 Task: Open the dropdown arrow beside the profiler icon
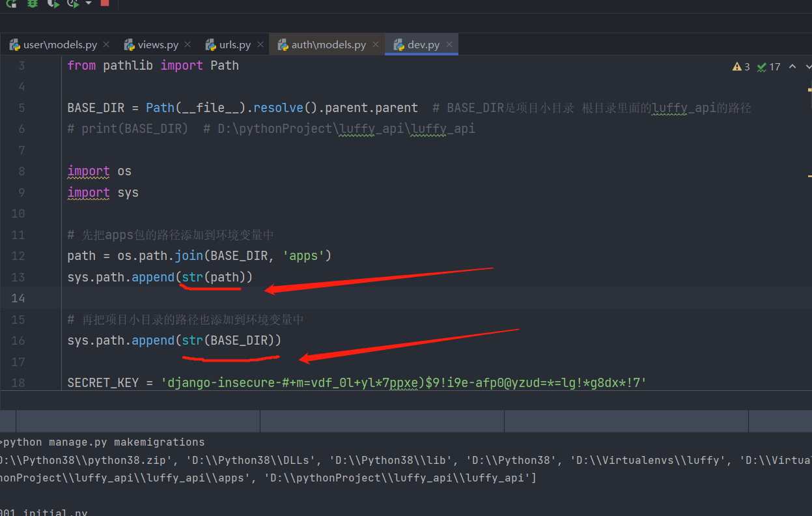[x=89, y=3]
